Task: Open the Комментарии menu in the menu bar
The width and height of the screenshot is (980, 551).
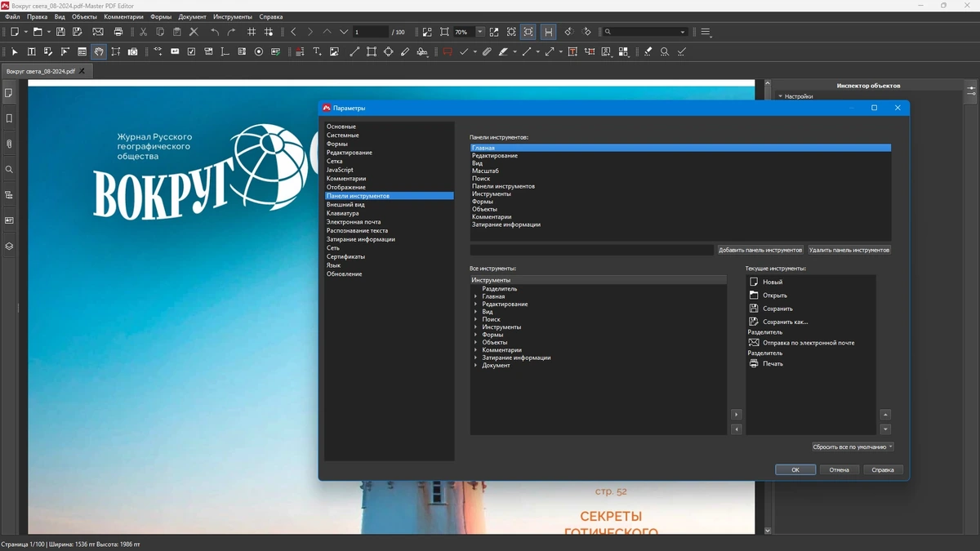Action: (123, 16)
